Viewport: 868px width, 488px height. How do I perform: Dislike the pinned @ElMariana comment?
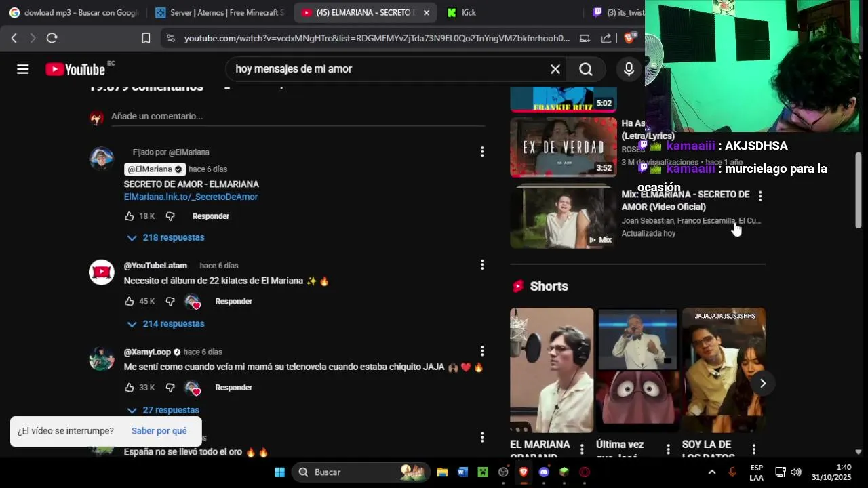pos(170,216)
